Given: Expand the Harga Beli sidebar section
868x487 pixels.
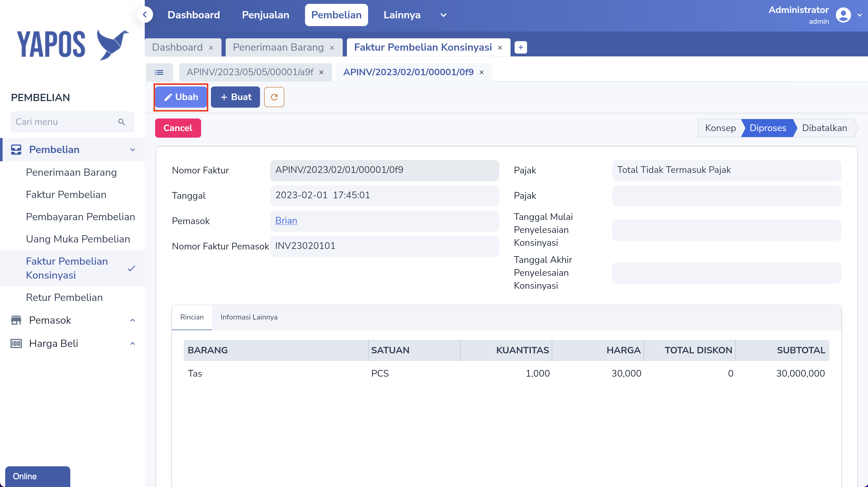Looking at the screenshot, I should (x=133, y=344).
